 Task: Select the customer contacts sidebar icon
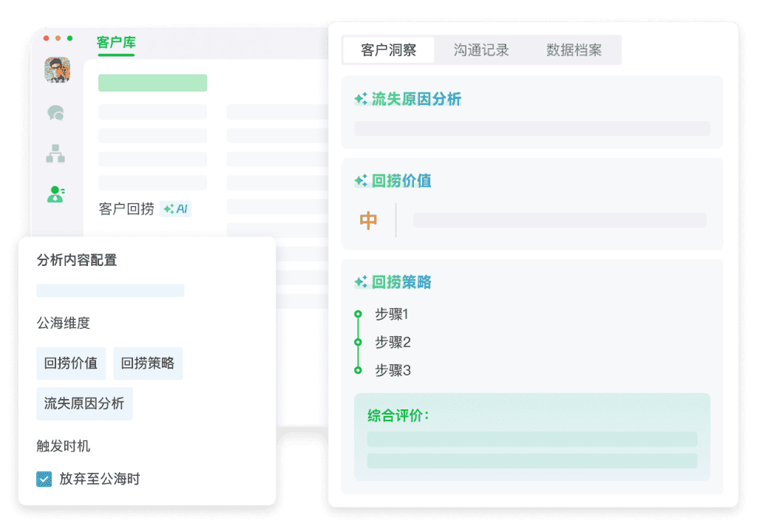[55, 194]
